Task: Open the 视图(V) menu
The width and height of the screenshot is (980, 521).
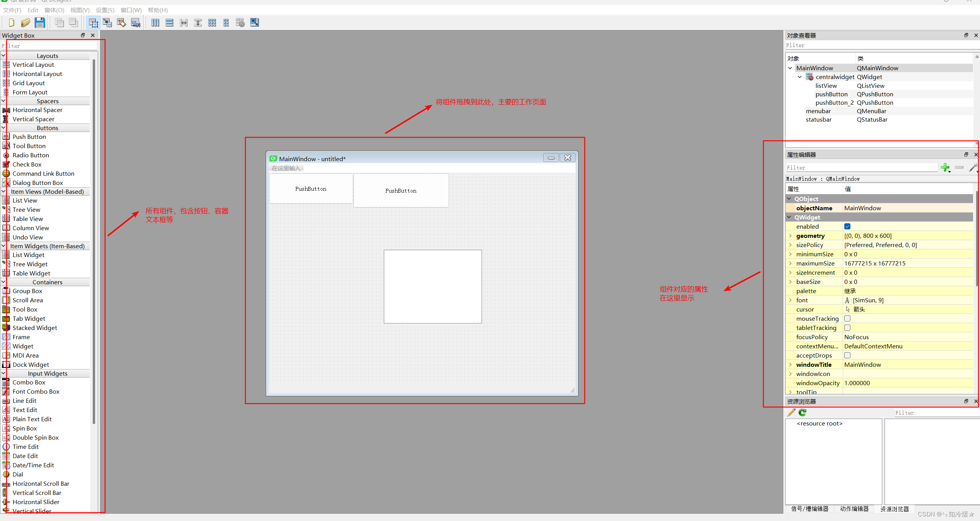Action: pos(80,10)
